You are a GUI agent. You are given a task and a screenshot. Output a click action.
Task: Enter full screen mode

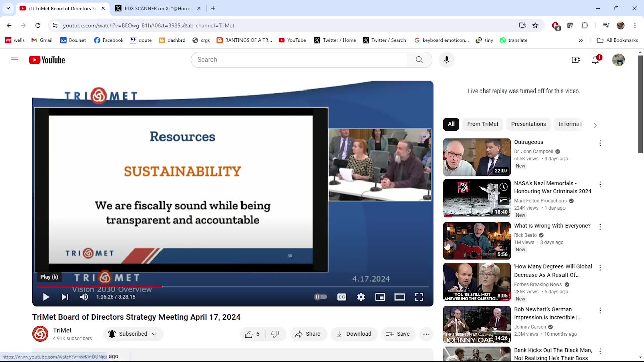coord(419,297)
